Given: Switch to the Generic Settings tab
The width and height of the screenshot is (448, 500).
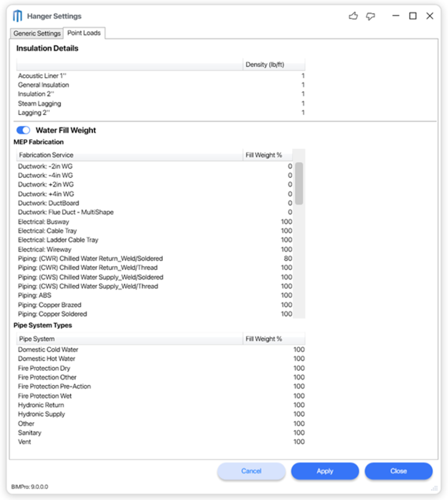Looking at the screenshot, I should pyautogui.click(x=36, y=33).
